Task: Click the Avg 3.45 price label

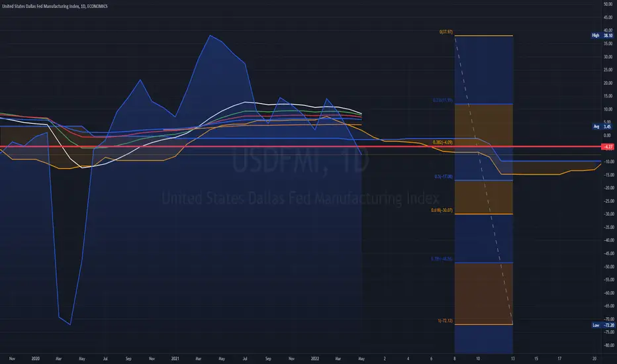Action: [603, 126]
